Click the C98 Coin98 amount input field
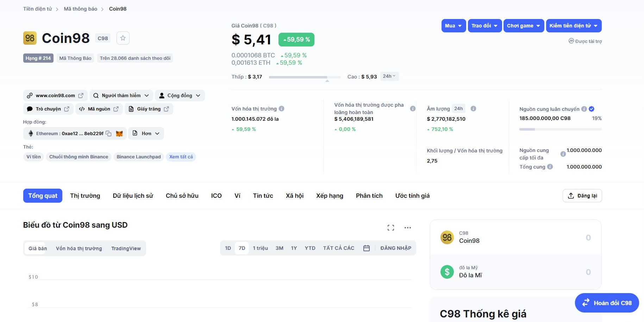Viewport: 644px width, 322px height. click(x=556, y=238)
